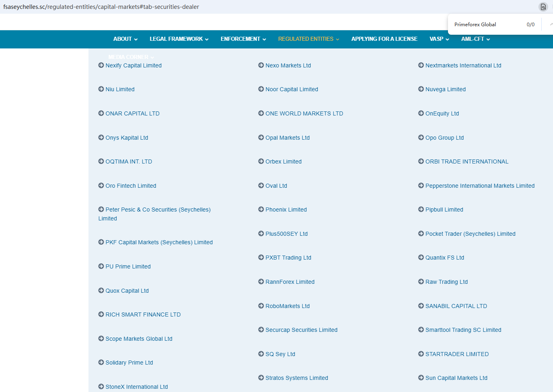Open the RannForex Limited link
The image size is (553, 392).
tap(290, 282)
